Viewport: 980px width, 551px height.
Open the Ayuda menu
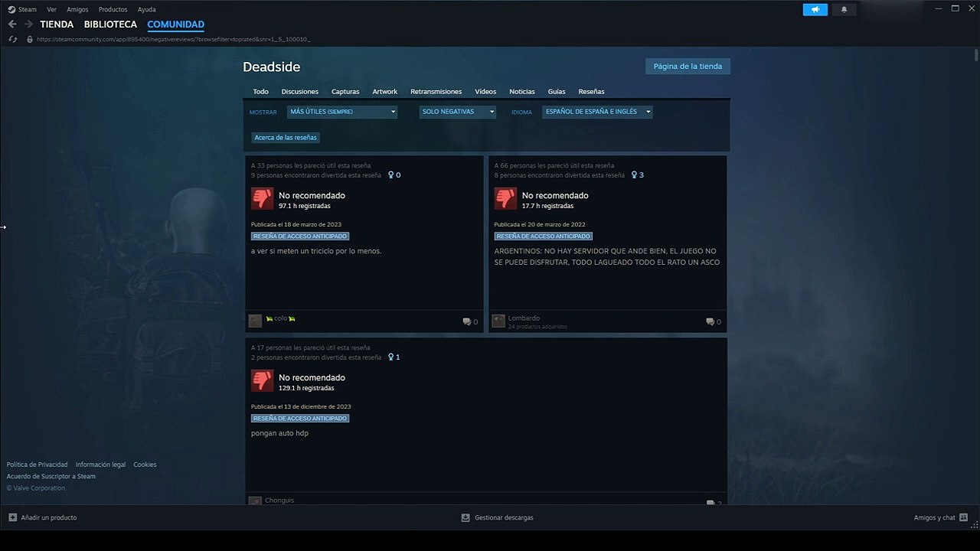[x=146, y=9]
